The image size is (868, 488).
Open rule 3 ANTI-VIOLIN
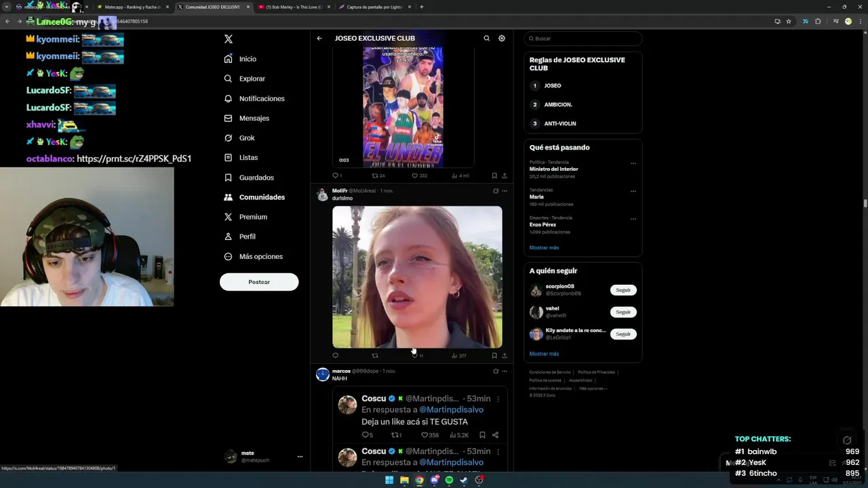click(583, 124)
